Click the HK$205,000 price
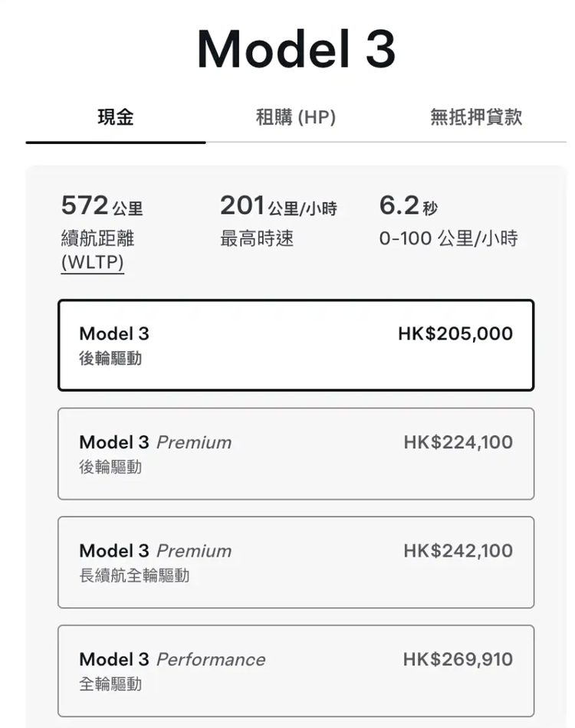 [x=455, y=334]
